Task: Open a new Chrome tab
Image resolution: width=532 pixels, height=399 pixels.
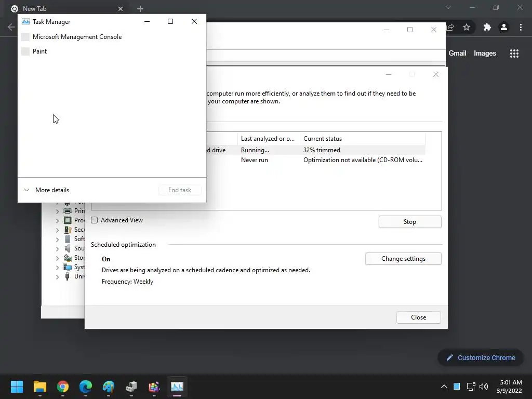Action: click(140, 9)
